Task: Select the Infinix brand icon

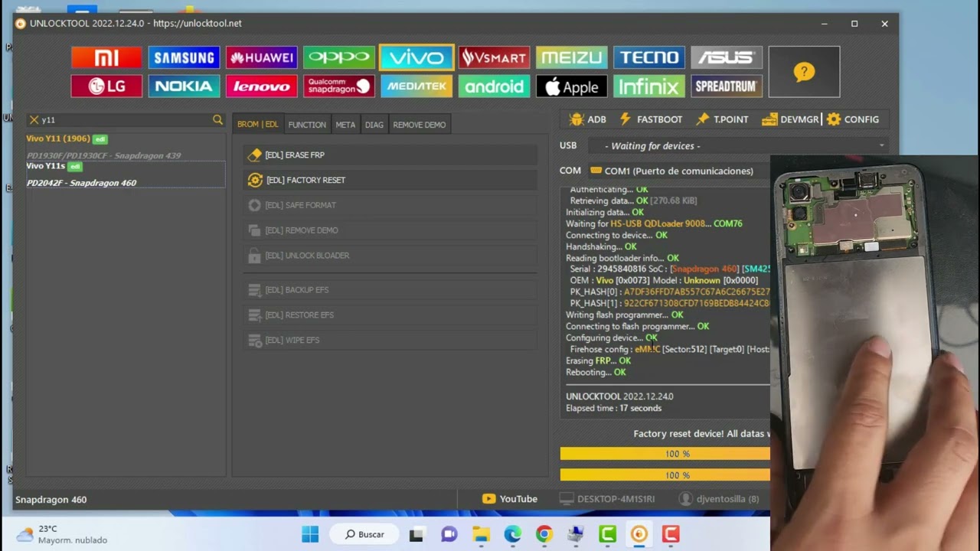Action: (x=648, y=86)
